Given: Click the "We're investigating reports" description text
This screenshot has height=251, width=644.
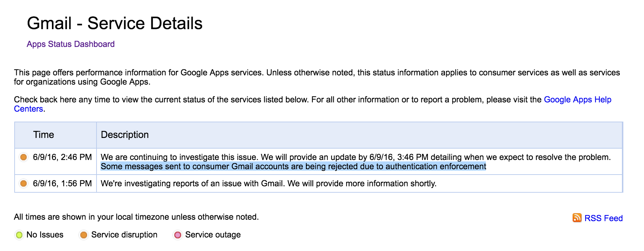Looking at the screenshot, I should click(268, 183).
